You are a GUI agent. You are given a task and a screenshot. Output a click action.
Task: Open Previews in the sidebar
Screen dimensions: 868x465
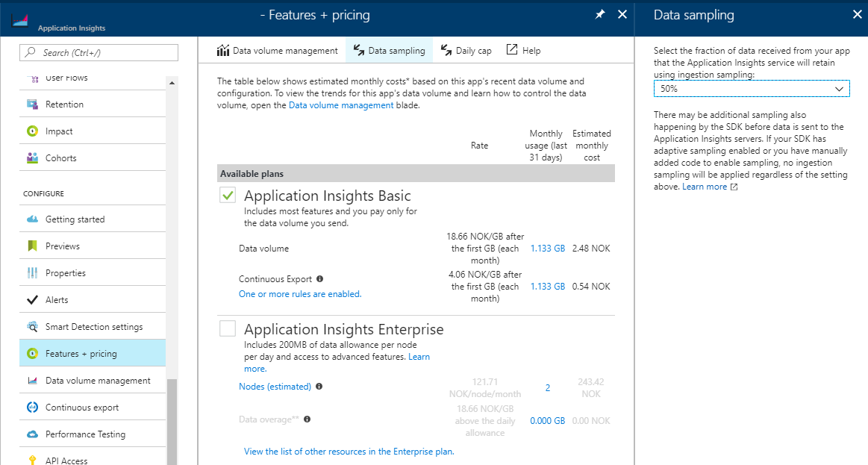tap(93, 246)
